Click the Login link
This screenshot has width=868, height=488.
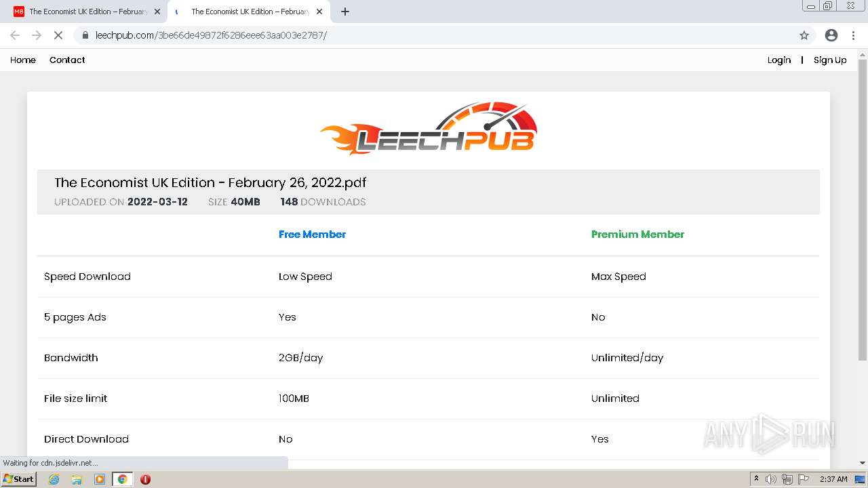[x=779, y=60]
